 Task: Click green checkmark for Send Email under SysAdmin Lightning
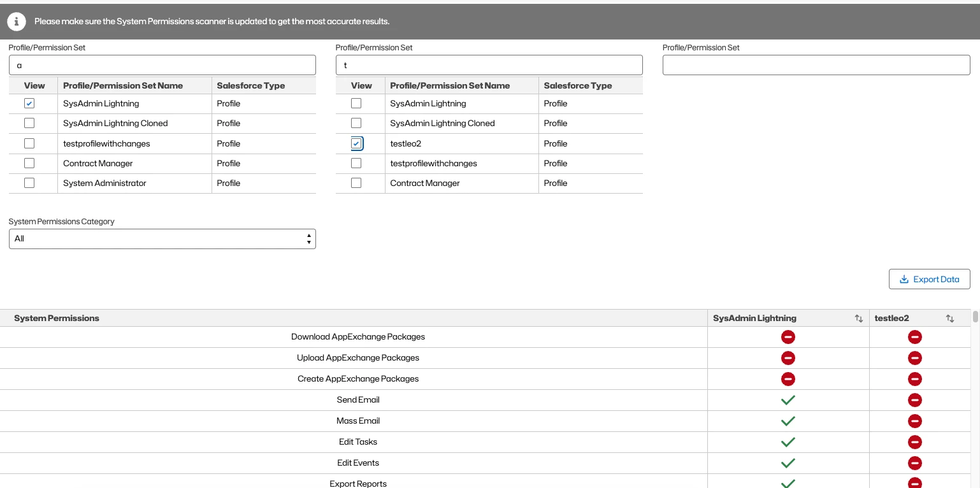788,400
